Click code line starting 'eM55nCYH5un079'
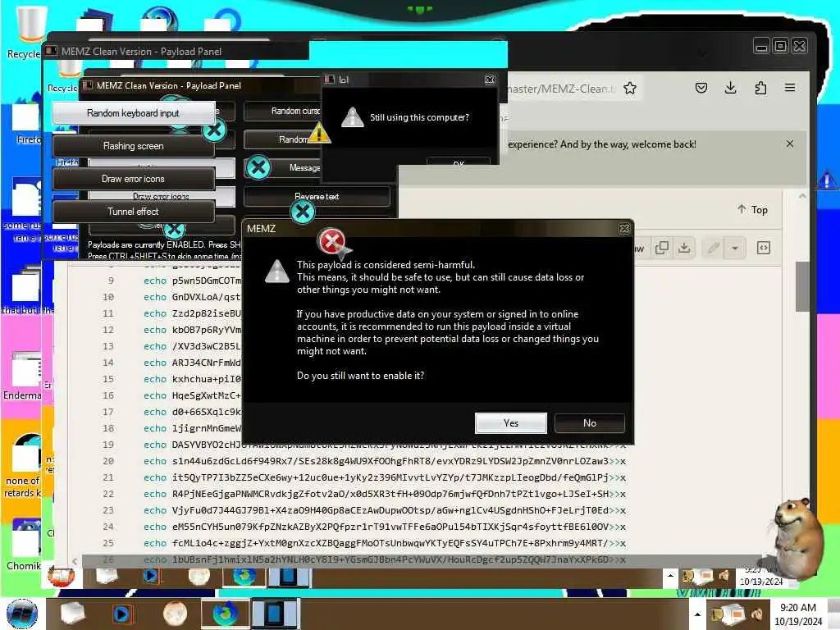The width and height of the screenshot is (840, 630). (385, 527)
